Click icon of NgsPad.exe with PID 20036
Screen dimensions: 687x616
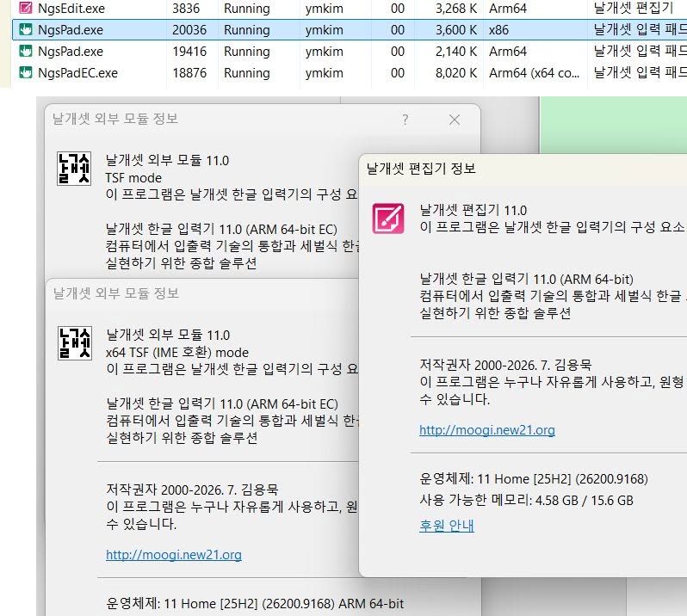click(x=26, y=29)
